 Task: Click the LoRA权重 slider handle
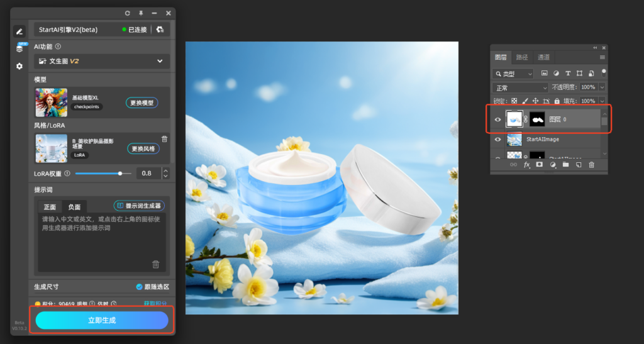click(120, 174)
